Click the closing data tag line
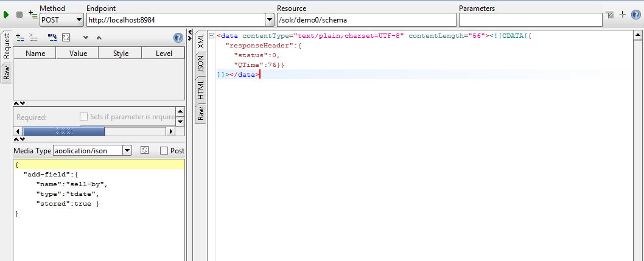 click(238, 75)
